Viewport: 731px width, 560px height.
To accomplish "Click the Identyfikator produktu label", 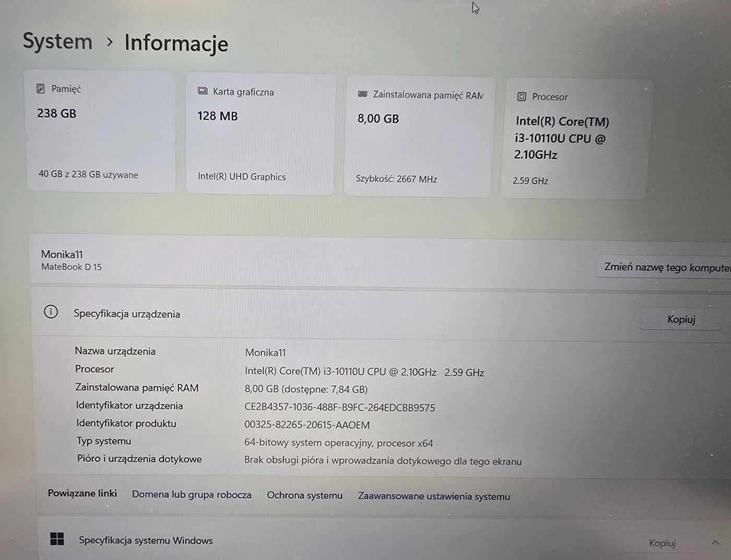I will pyautogui.click(x=126, y=423).
